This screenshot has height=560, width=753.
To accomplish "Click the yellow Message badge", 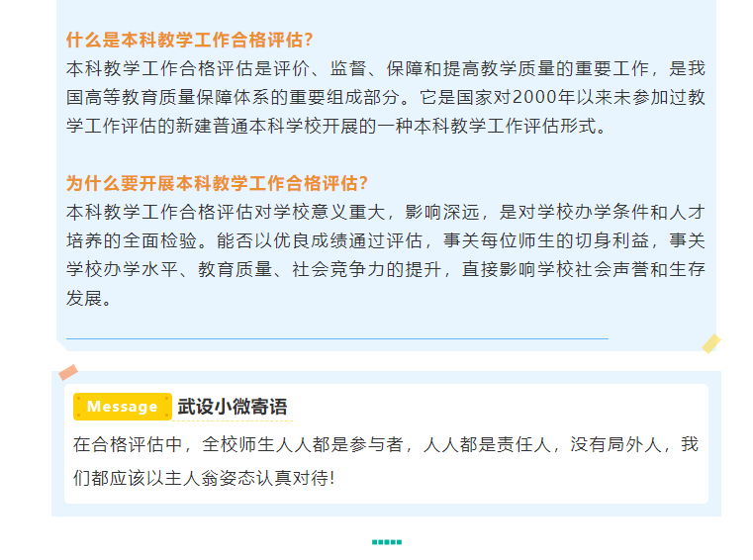I will [123, 407].
